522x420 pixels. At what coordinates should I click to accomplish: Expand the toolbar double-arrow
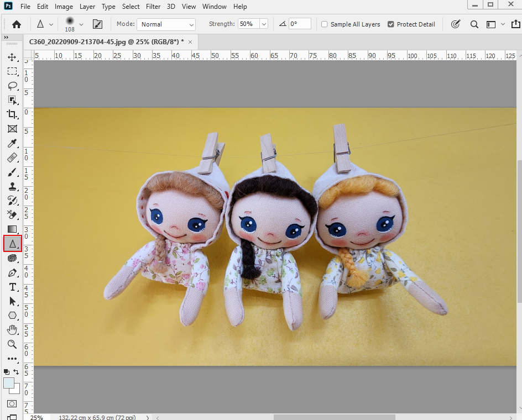[6, 37]
